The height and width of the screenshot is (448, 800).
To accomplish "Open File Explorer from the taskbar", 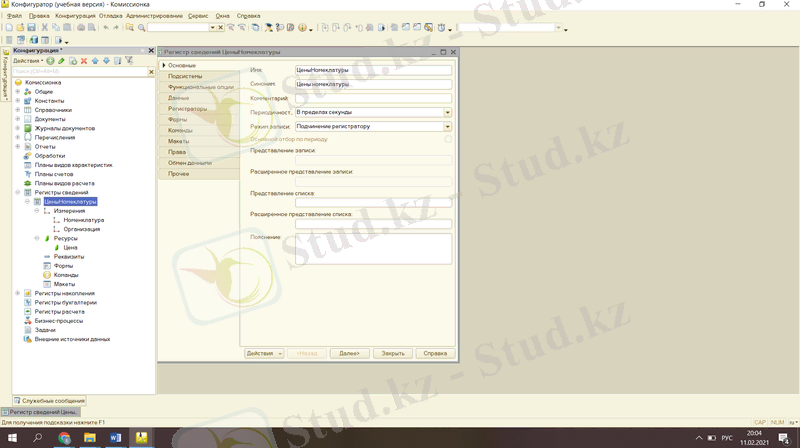I will [90, 437].
